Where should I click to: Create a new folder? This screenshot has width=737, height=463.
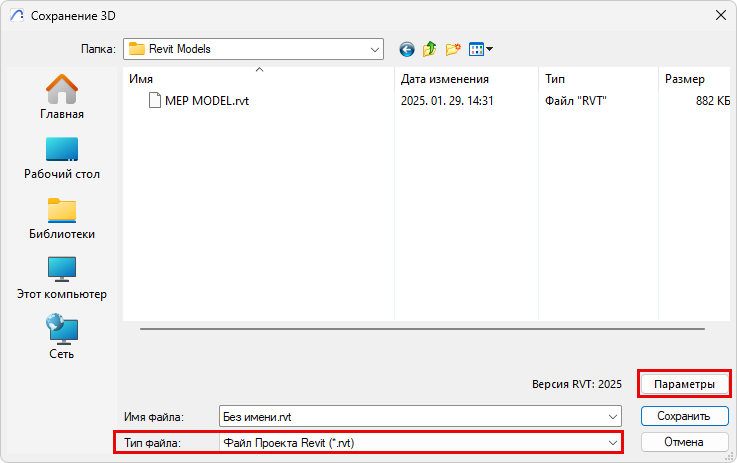coord(453,49)
